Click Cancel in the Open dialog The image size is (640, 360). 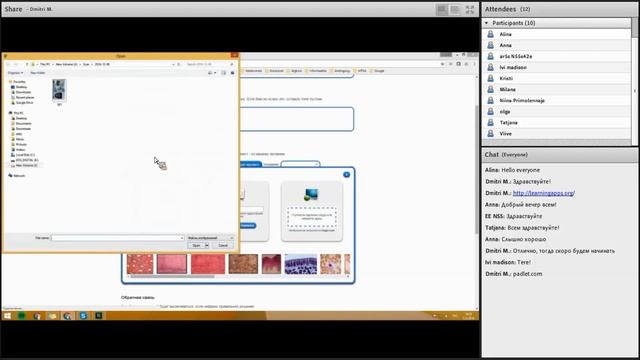pyautogui.click(x=223, y=245)
